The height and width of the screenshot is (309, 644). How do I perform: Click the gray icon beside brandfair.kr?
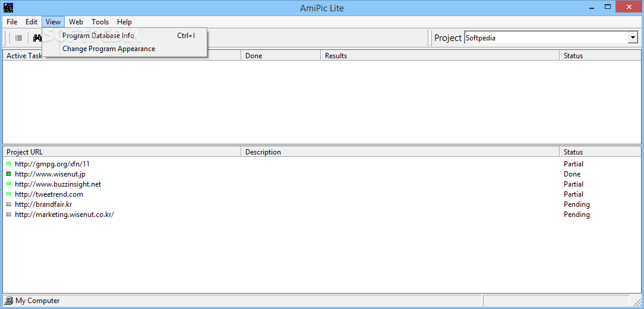[9, 204]
